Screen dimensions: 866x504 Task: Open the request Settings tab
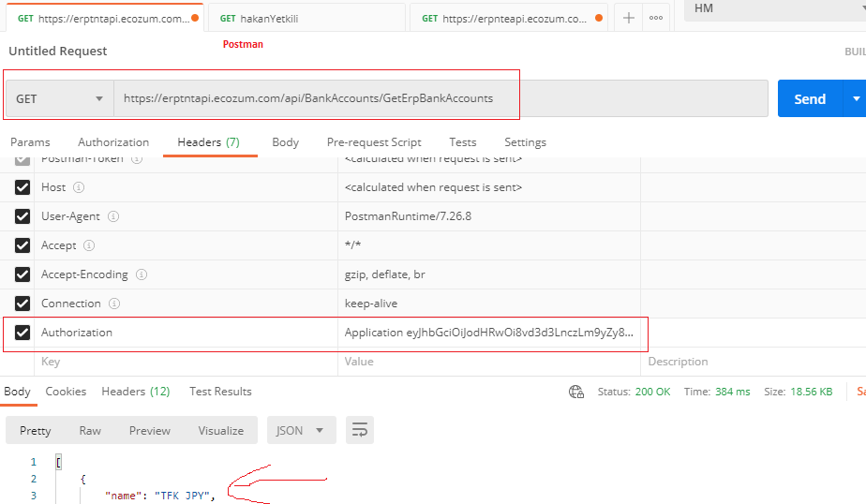525,142
